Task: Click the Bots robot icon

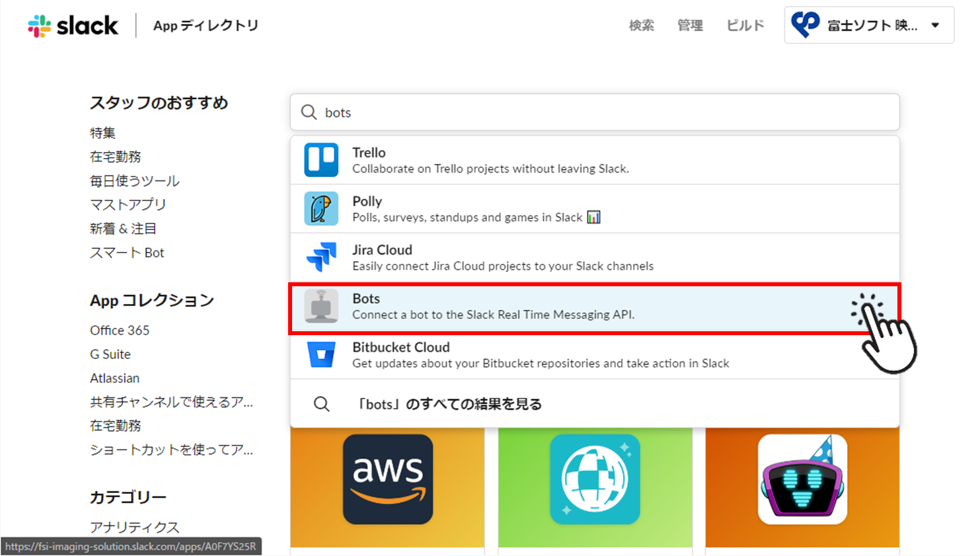Action: click(321, 306)
